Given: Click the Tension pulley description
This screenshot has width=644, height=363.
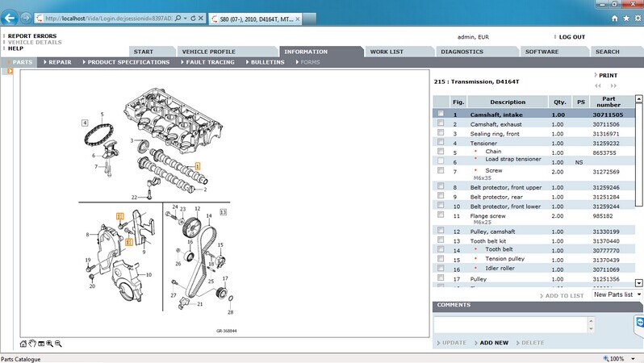Looking at the screenshot, I should [504, 259].
